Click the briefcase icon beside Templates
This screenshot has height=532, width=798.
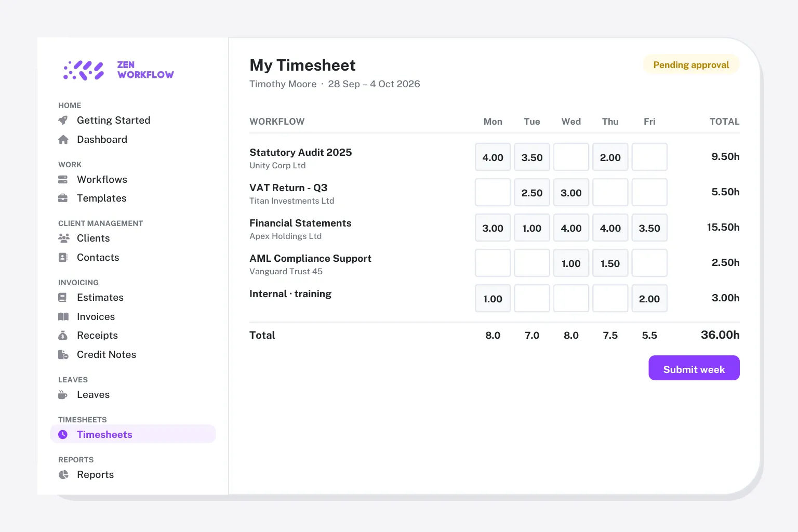pos(63,198)
